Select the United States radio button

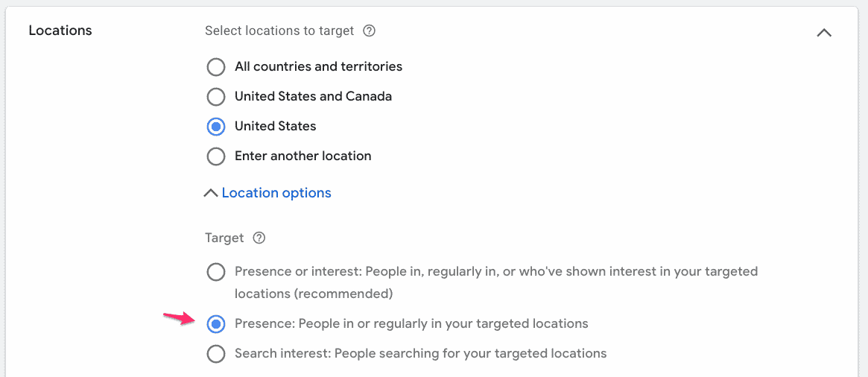point(216,127)
